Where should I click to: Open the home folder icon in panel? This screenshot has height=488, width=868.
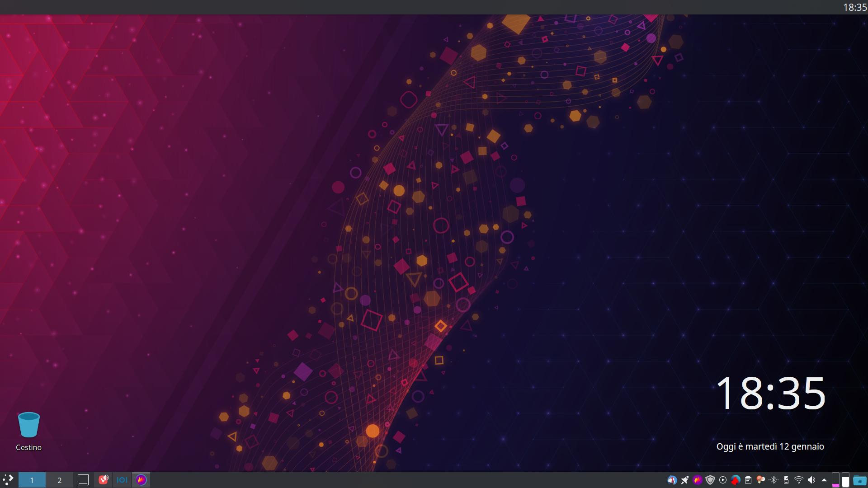click(860, 480)
